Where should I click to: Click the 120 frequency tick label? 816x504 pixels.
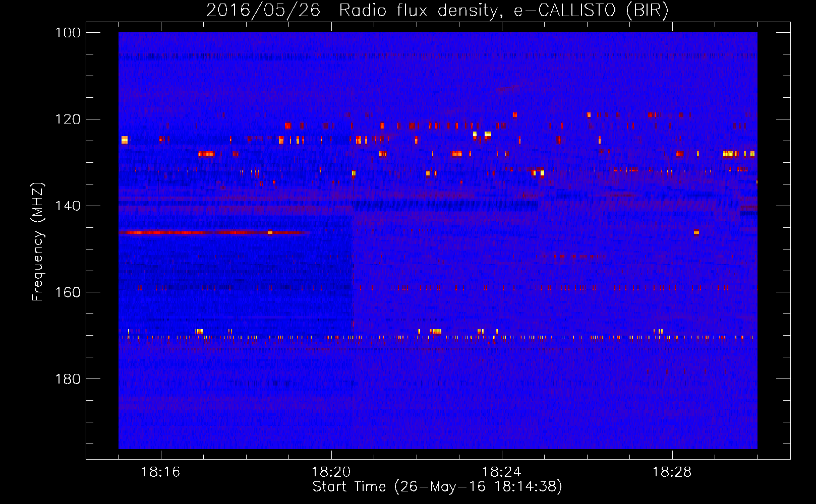click(x=68, y=119)
